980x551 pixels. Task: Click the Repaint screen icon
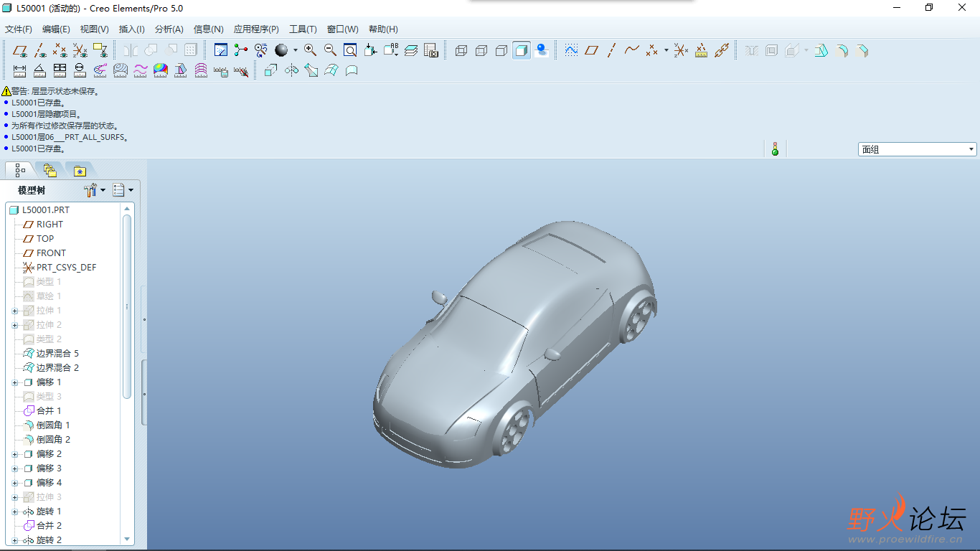221,50
